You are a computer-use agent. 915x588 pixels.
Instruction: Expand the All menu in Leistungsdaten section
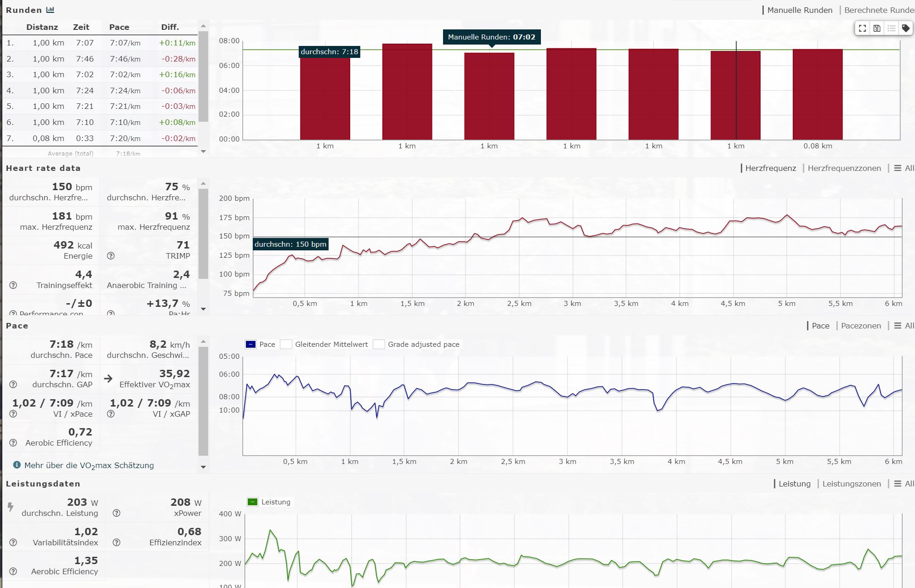(x=904, y=484)
